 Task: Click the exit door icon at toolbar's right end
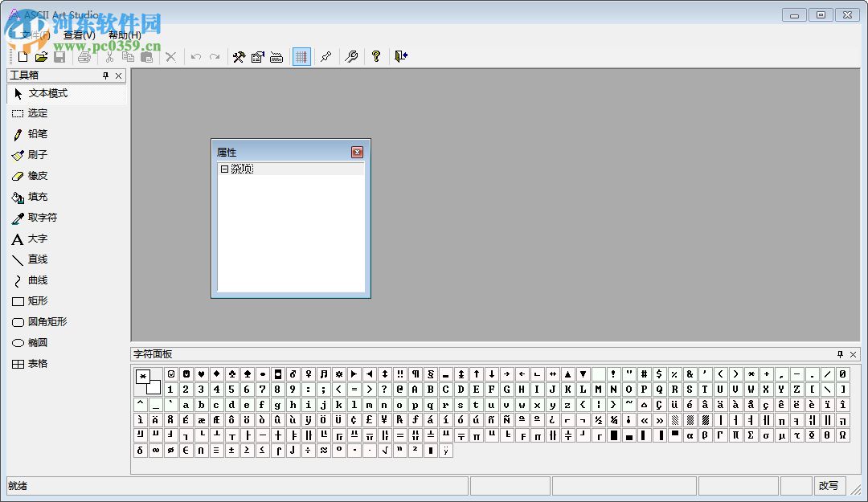(x=401, y=56)
